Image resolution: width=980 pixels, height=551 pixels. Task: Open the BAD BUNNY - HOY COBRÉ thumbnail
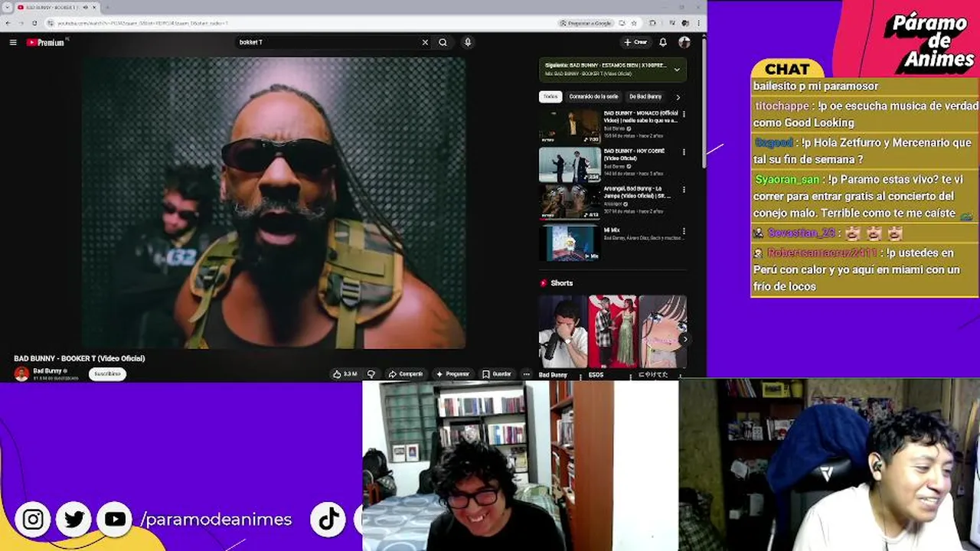570,165
